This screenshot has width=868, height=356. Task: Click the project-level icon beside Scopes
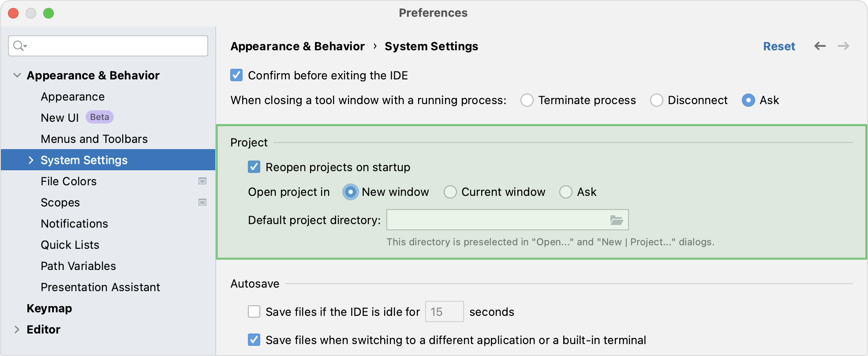[202, 202]
